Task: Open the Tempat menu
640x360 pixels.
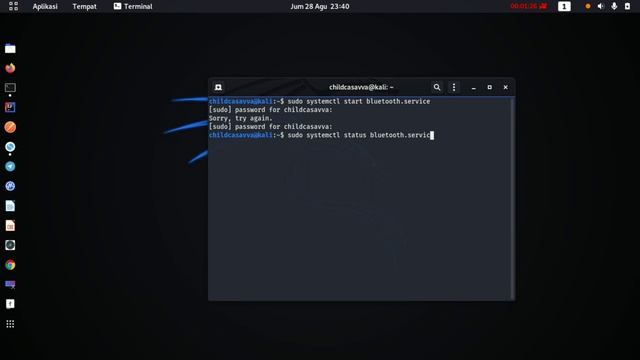Action: coord(84,7)
